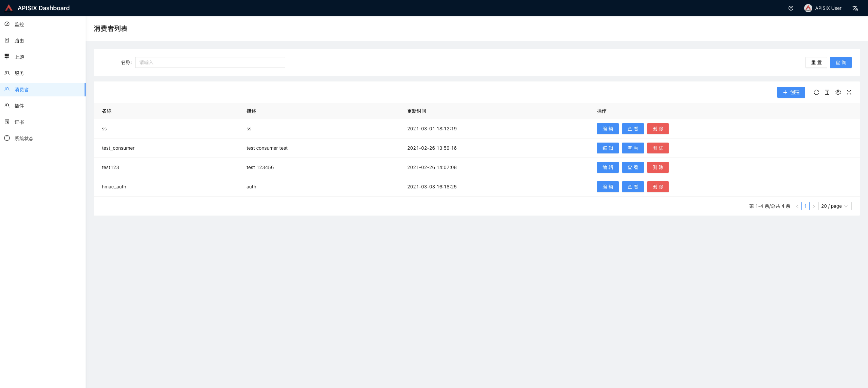
Task: Delete the hmac_auth consumer
Action: click(657, 187)
